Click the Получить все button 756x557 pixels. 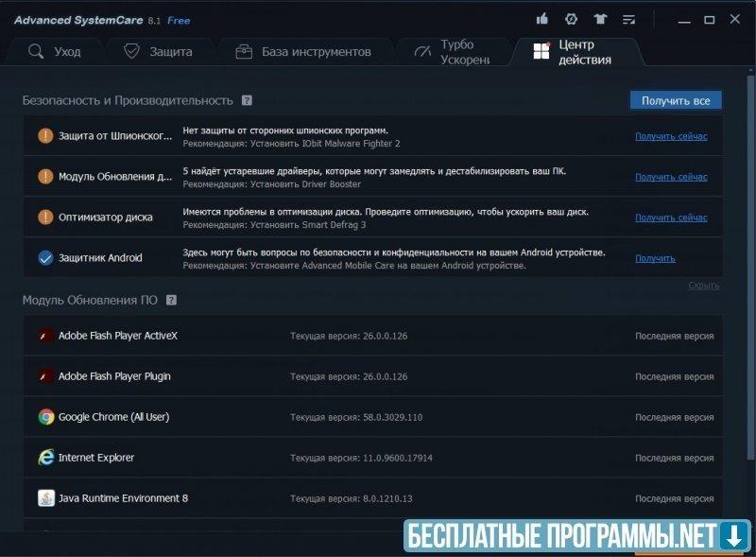pyautogui.click(x=676, y=100)
